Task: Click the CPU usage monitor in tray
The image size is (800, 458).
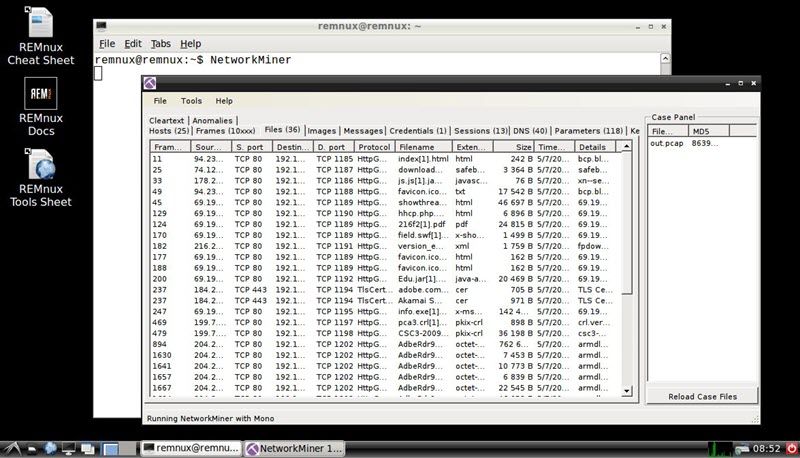Action: [x=720, y=449]
